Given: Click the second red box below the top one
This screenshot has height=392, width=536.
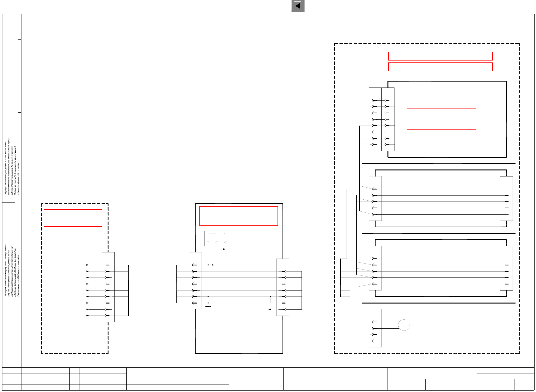Looking at the screenshot, I should click(x=440, y=67).
